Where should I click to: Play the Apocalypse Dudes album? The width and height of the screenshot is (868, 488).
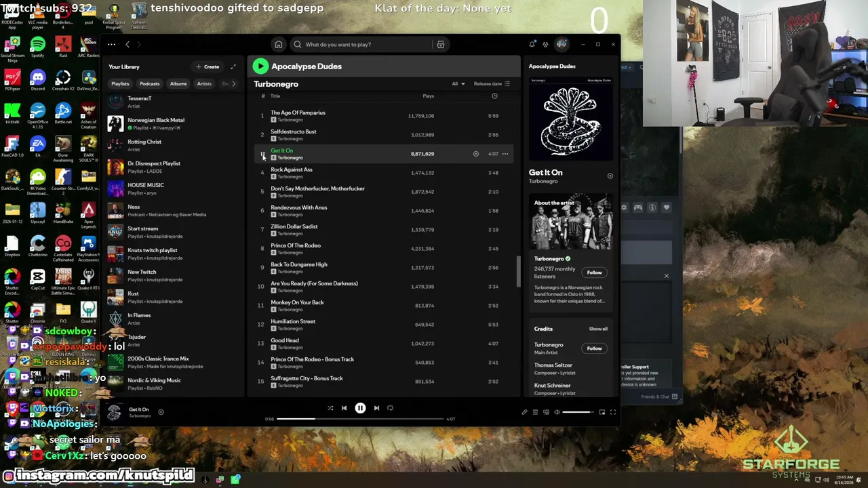[260, 66]
